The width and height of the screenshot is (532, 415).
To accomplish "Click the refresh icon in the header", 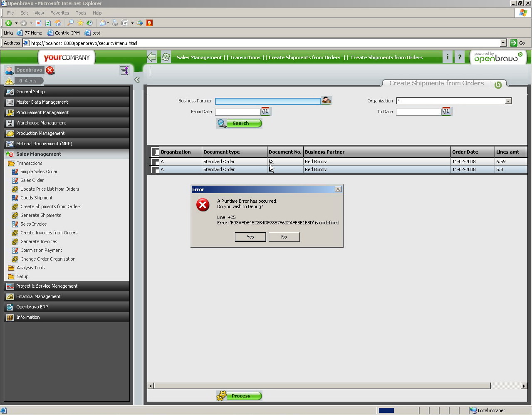I will coord(166,57).
